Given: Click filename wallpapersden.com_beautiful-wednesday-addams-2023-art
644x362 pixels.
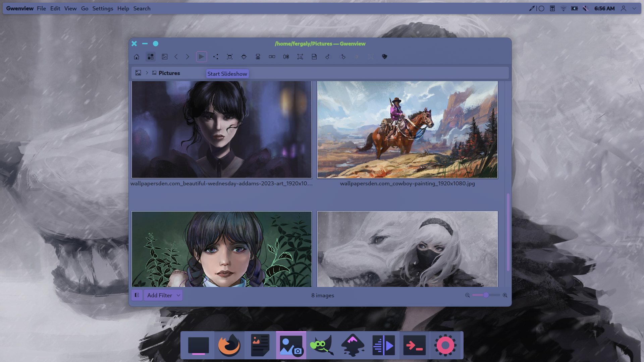Looking at the screenshot, I should click(222, 183).
